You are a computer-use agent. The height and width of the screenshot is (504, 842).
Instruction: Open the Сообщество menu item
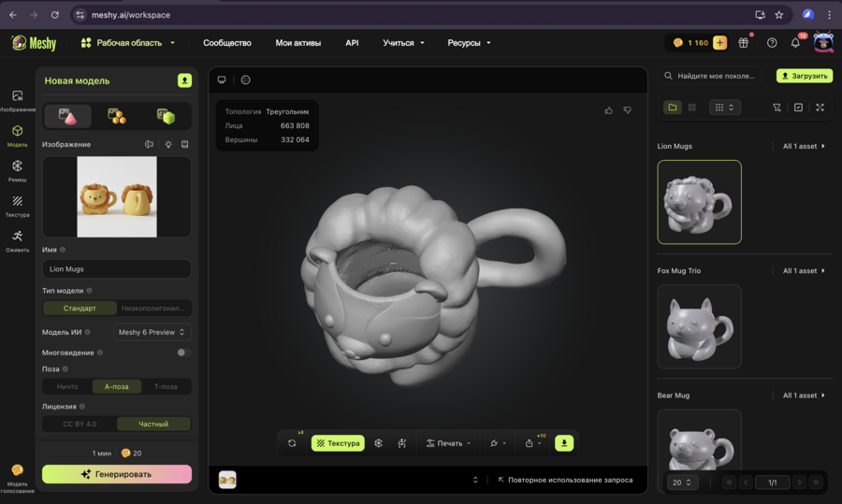click(227, 43)
